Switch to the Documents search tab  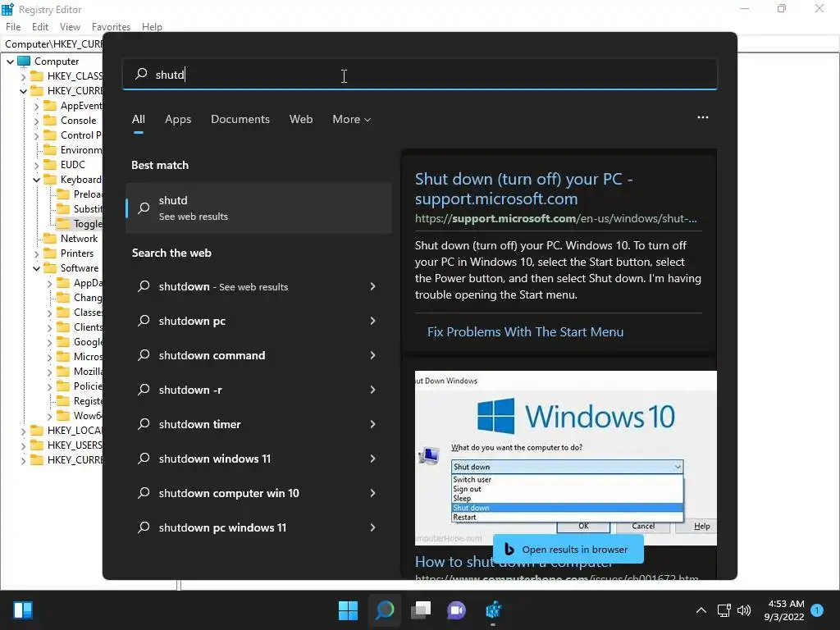240,119
